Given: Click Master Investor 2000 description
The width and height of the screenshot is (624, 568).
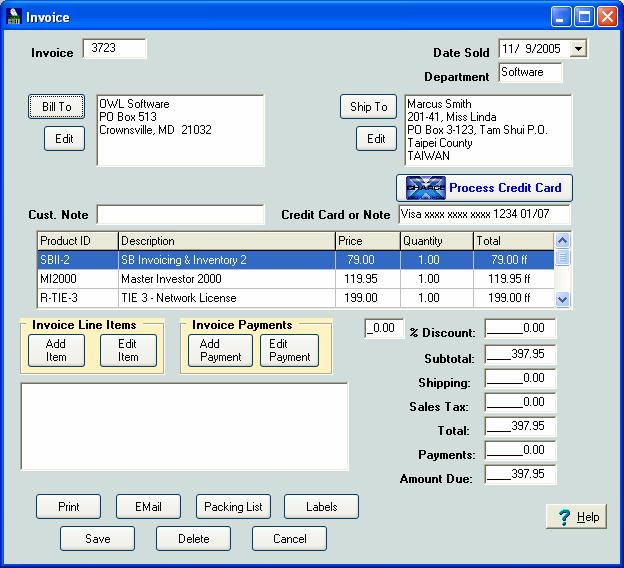Looking at the screenshot, I should 227,279.
